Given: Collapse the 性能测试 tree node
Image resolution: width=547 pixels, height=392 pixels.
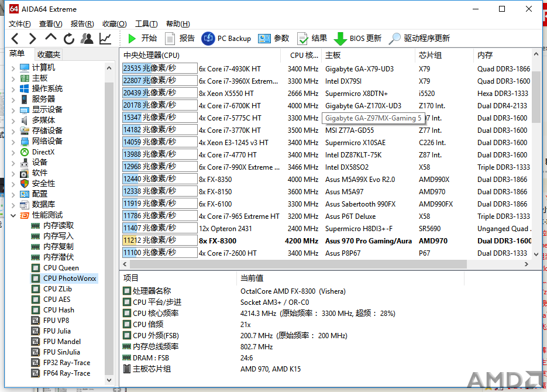Looking at the screenshot, I should [x=13, y=215].
